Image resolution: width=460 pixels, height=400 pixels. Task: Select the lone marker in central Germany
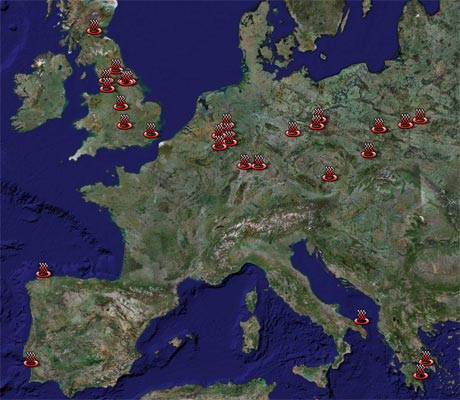(x=293, y=129)
